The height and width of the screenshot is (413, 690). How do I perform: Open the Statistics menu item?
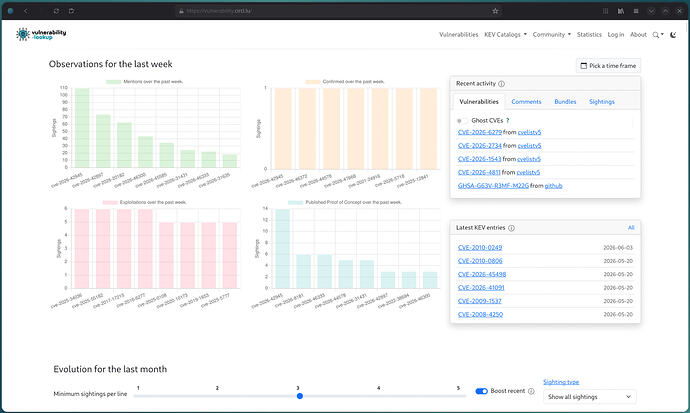pos(589,34)
